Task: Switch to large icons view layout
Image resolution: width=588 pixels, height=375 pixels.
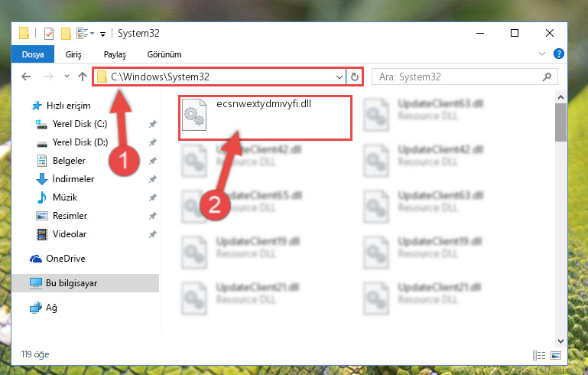Action: point(556,355)
